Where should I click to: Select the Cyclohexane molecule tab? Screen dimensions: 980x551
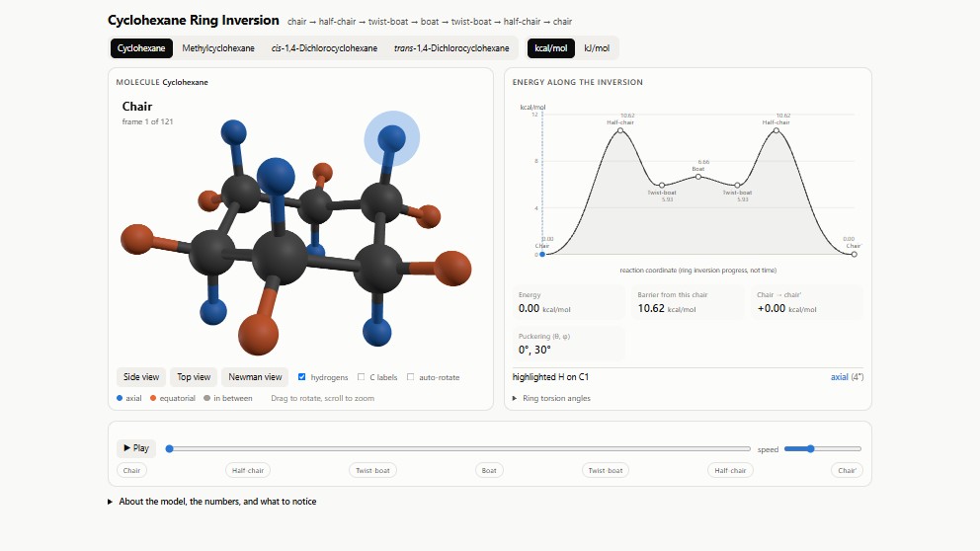click(x=141, y=48)
